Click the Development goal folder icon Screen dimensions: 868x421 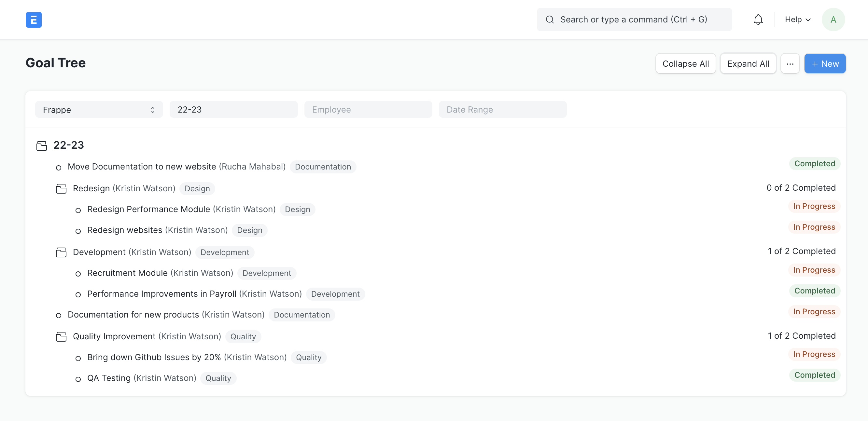(x=61, y=252)
